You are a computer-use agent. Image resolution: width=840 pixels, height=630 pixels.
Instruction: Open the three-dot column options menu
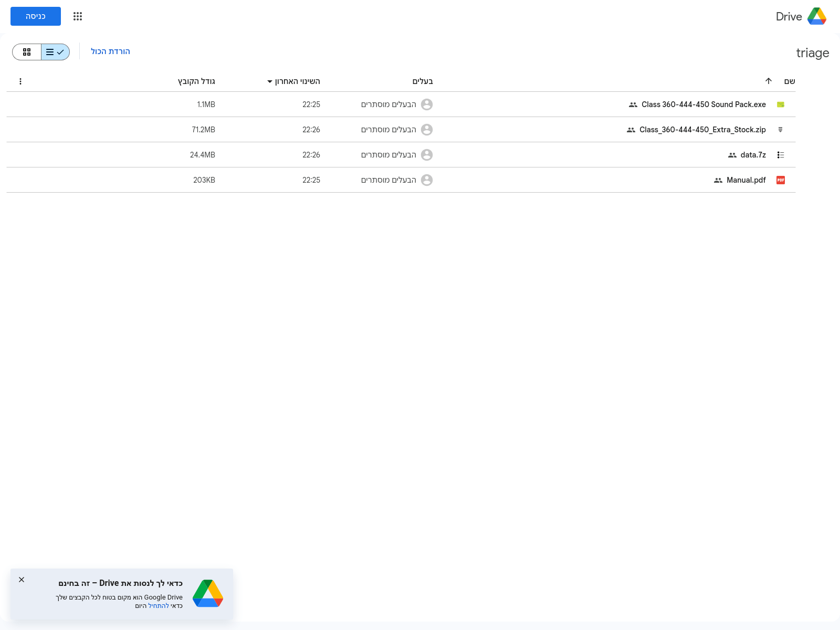tap(20, 81)
